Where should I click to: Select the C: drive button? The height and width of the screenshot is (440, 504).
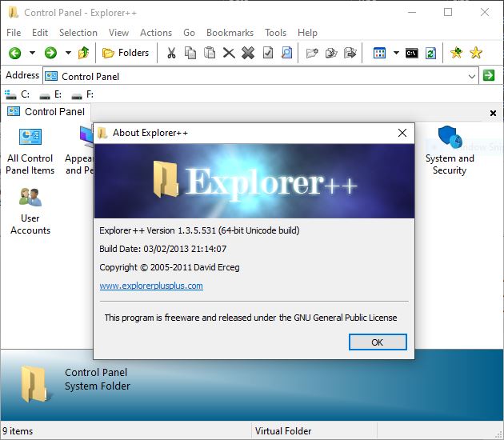[17, 94]
